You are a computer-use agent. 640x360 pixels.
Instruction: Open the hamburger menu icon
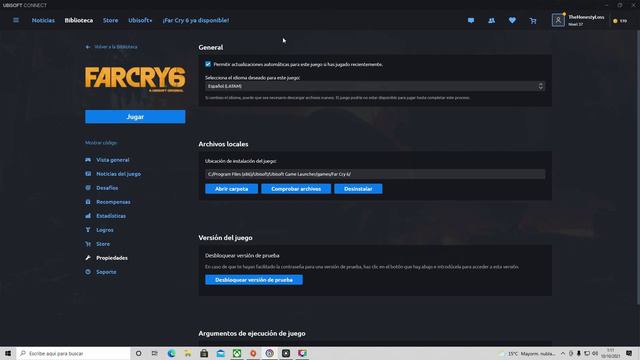(x=16, y=20)
